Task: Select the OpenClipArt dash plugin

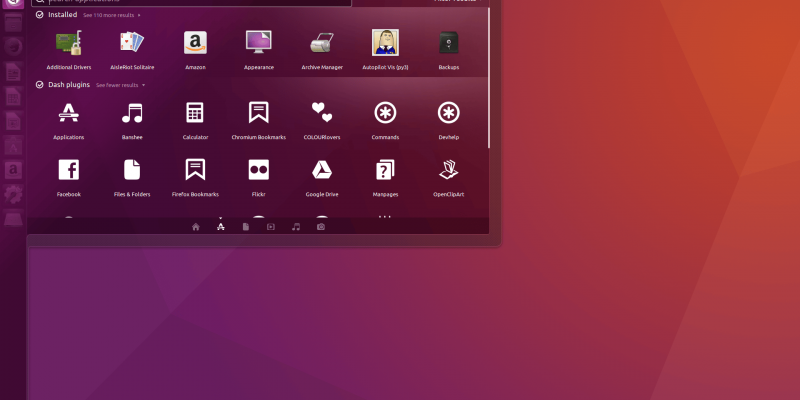Action: click(x=448, y=178)
